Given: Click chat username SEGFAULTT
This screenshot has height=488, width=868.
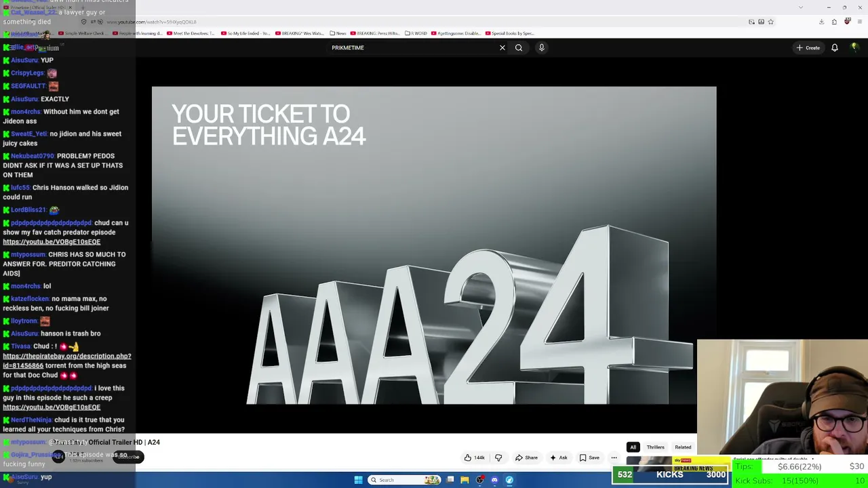Looking at the screenshot, I should coord(28,86).
